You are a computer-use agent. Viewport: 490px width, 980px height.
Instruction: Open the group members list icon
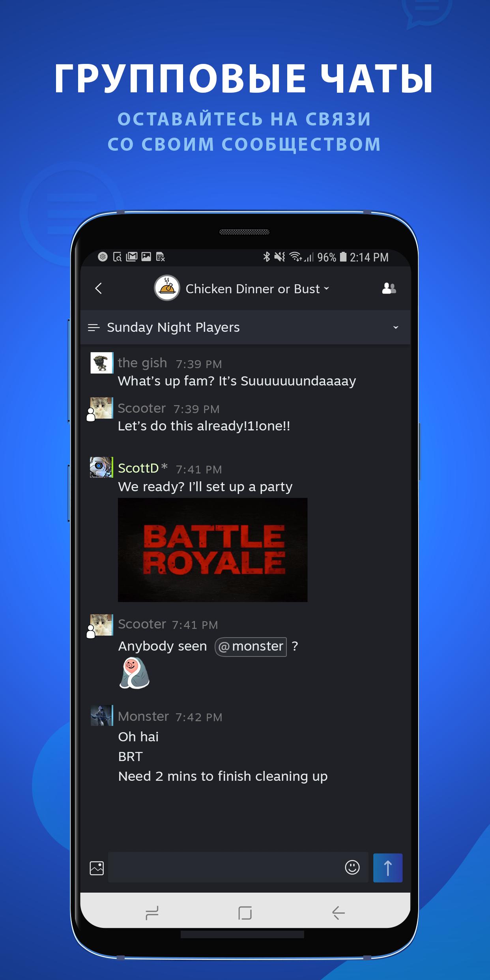pos(389,288)
